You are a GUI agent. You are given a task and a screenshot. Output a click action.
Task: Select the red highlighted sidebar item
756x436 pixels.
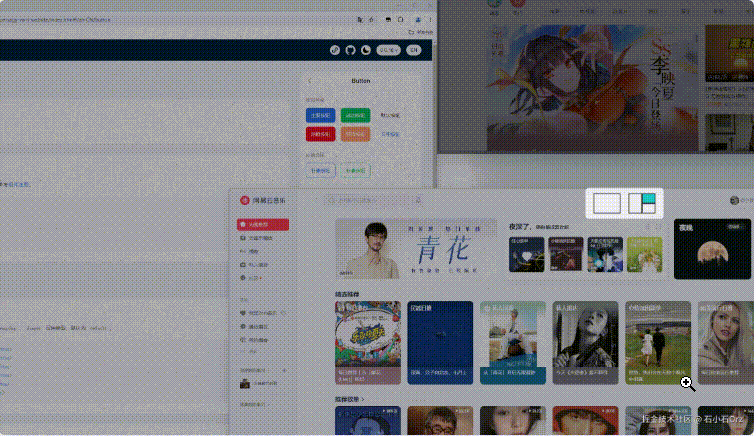click(x=263, y=224)
